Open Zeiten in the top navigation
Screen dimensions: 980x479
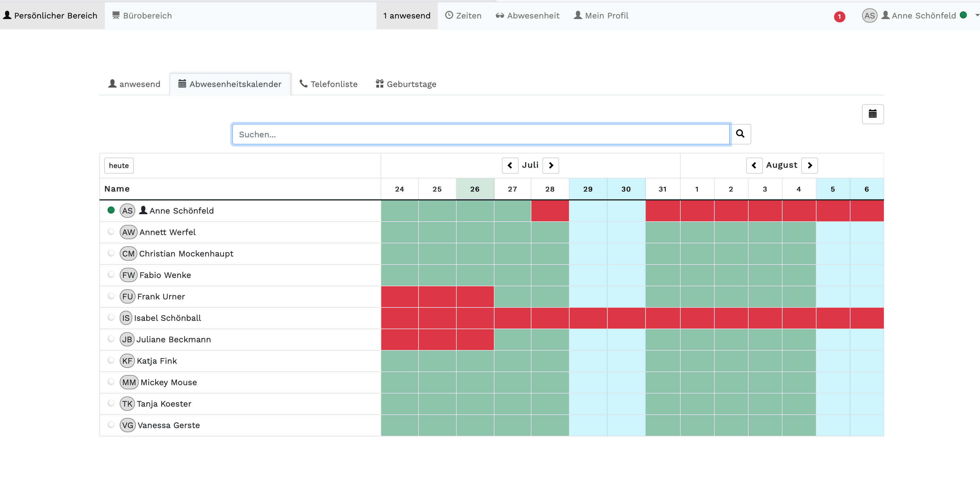[463, 15]
